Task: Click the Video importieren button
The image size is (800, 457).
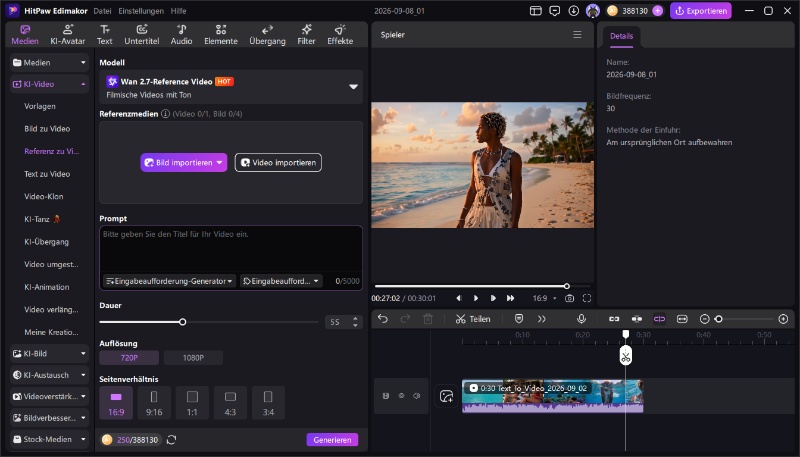Action: pos(278,163)
